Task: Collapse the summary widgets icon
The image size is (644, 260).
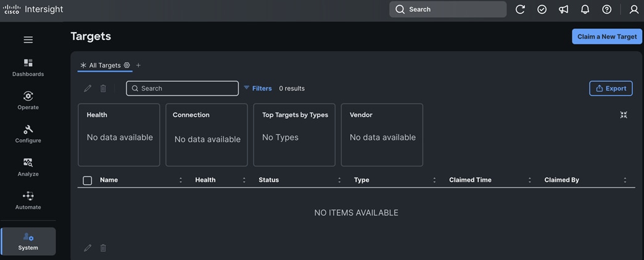Action: 624,115
